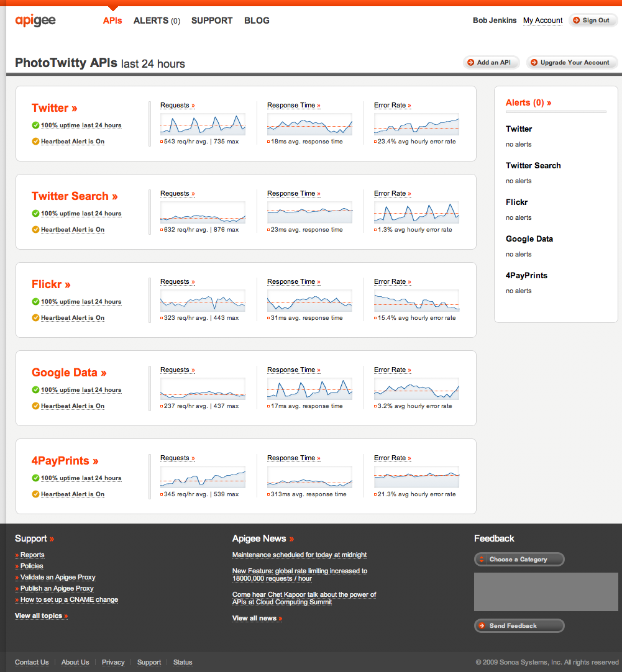
Task: Open Twitter Heartbeat Alert is On link
Action: [73, 142]
